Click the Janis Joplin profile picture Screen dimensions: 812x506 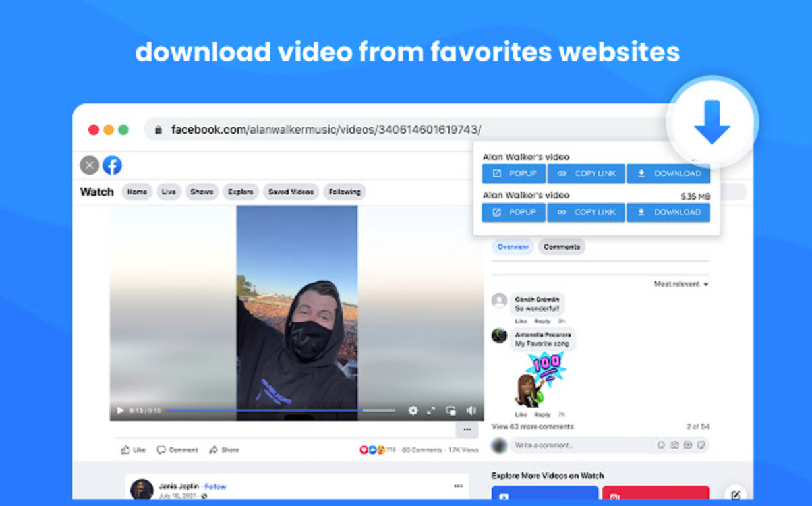(x=142, y=490)
